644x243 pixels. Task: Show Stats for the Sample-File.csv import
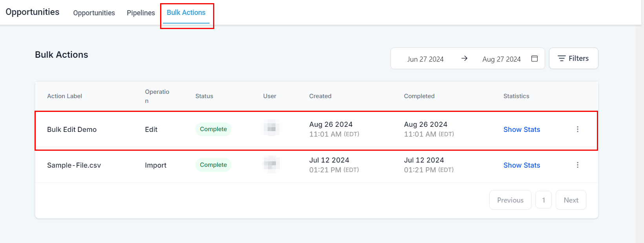522,165
